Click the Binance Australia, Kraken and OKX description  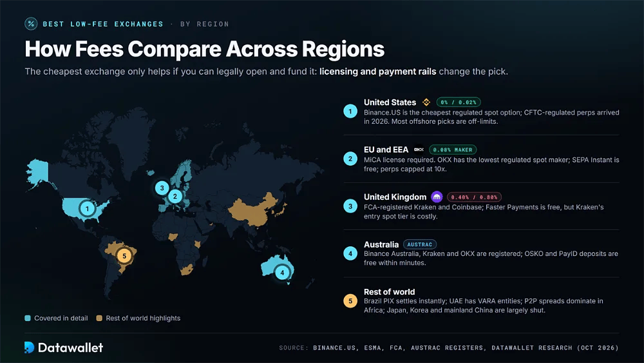[491, 258]
